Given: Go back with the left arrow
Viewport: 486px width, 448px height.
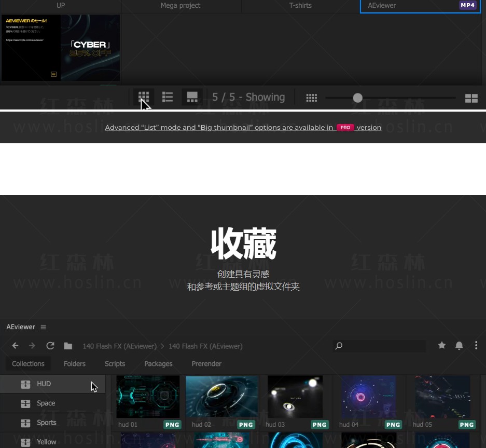Looking at the screenshot, I should click(15, 346).
